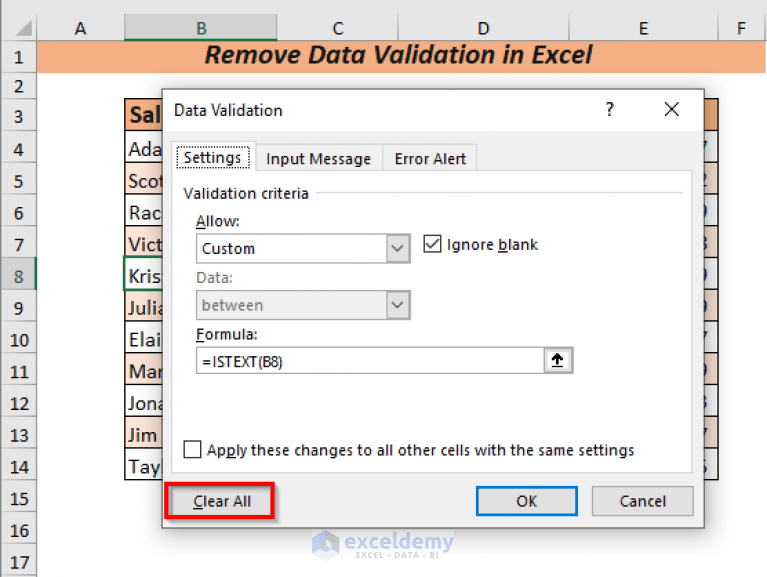Click the cell starting with 'Rac'
This screenshot has width=767, height=577.
coord(144,212)
